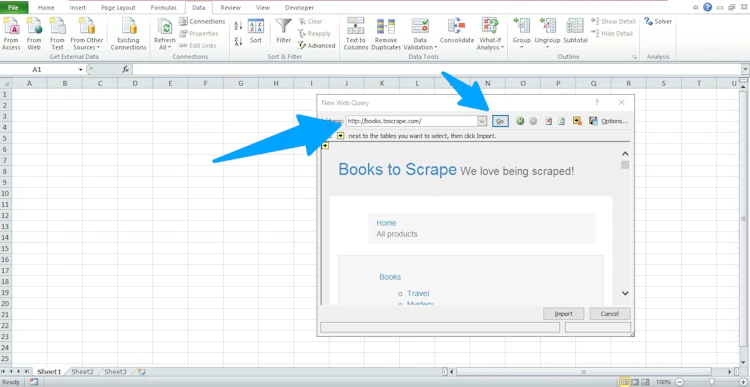This screenshot has height=387, width=750.
Task: Sort descending Z to A
Action: [238, 41]
